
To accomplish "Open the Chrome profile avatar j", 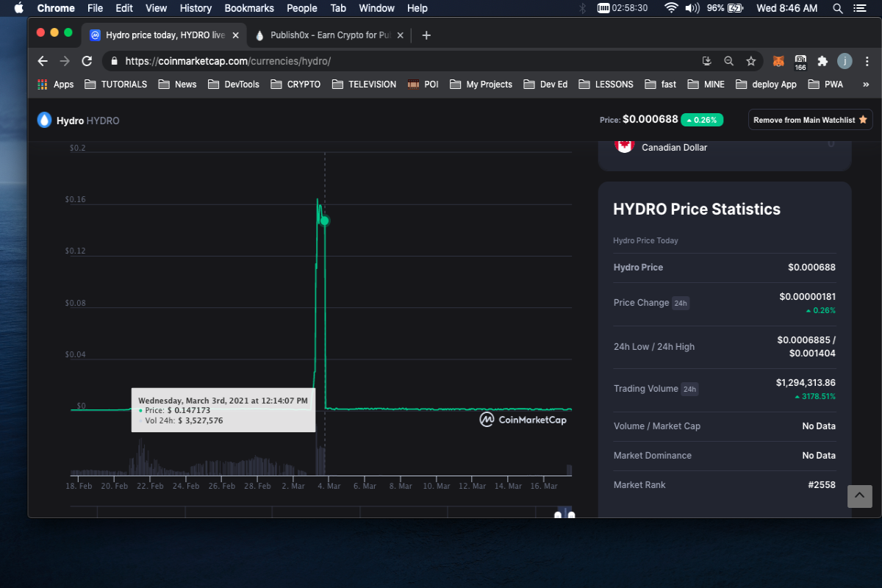I will pyautogui.click(x=845, y=61).
